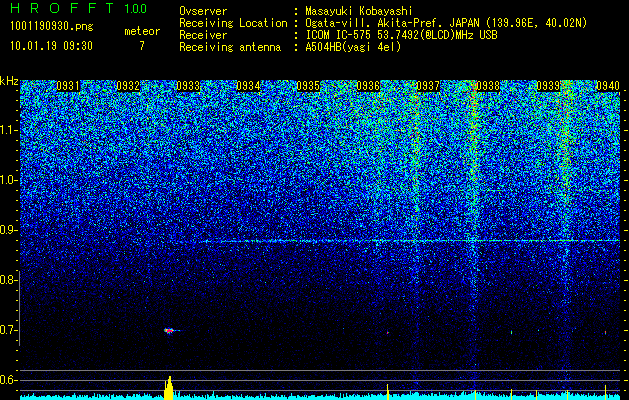
Task: Click the 0939 time marker
Action: coord(548,86)
